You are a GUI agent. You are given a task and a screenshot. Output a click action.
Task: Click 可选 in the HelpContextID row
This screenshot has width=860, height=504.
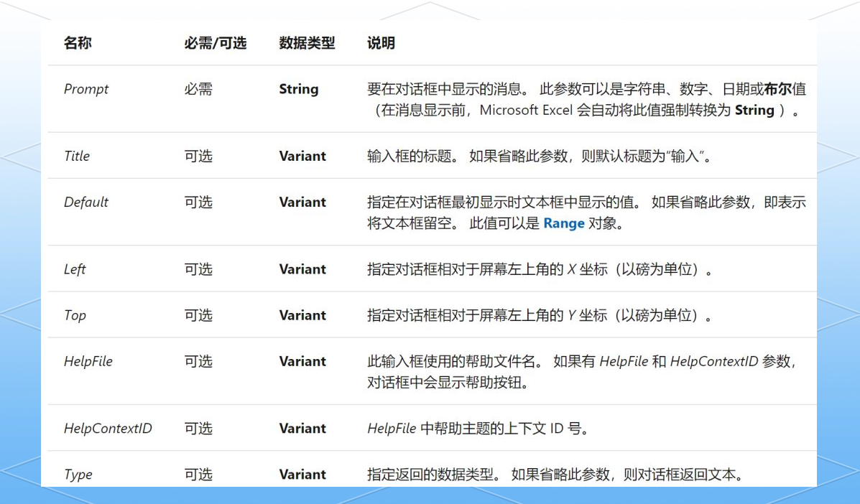[198, 429]
